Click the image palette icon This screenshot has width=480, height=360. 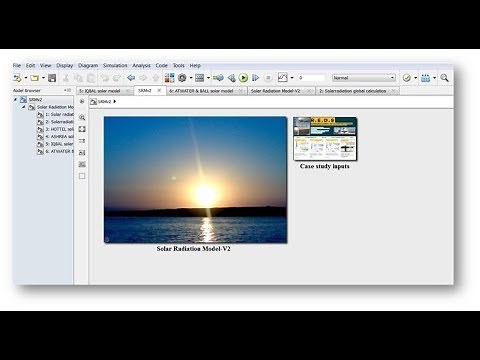82,164
